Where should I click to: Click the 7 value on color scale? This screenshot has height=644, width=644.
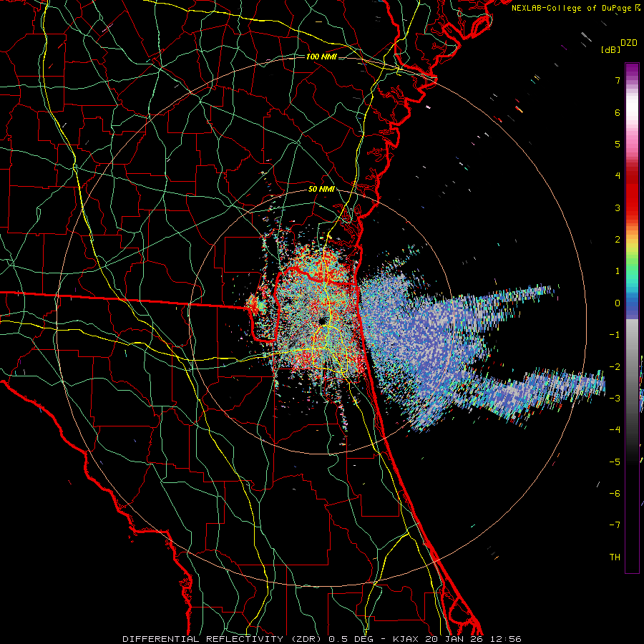618,80
